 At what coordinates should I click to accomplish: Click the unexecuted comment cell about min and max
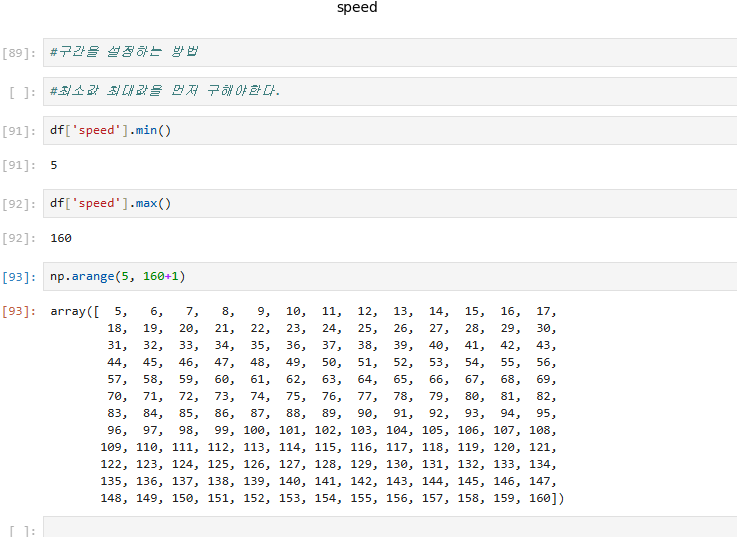coord(390,92)
